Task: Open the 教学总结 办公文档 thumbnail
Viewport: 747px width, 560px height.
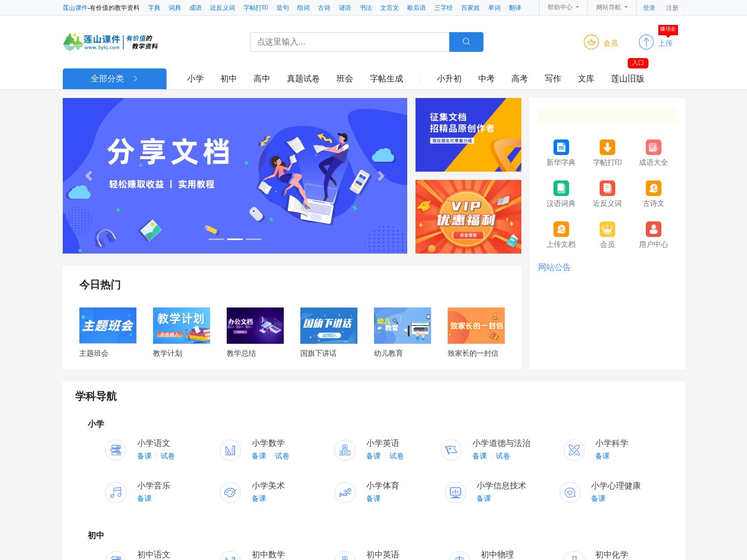Action: [x=255, y=326]
